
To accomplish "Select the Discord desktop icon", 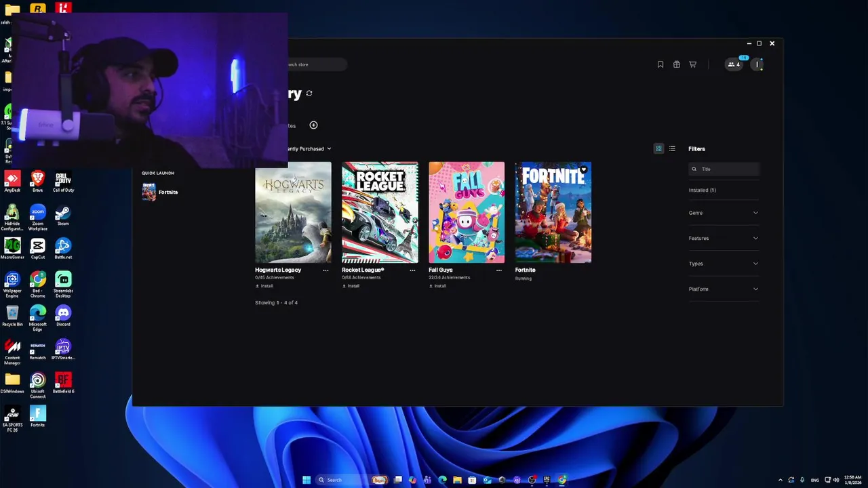I will click(x=63, y=316).
